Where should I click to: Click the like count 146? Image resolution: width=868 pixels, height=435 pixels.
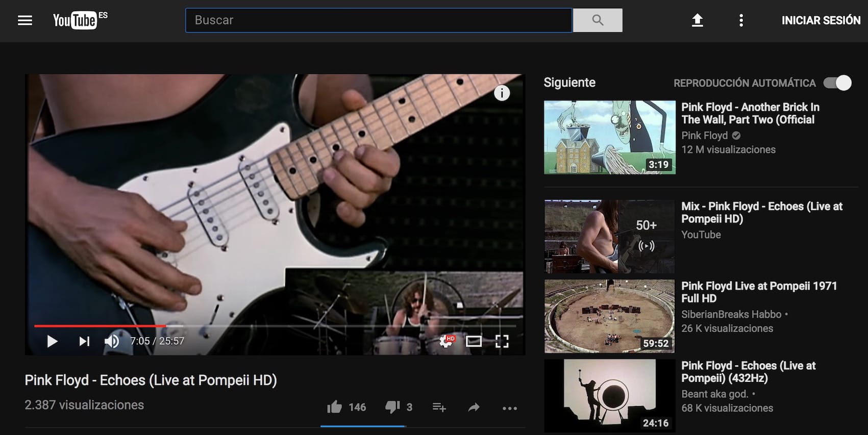pos(357,407)
